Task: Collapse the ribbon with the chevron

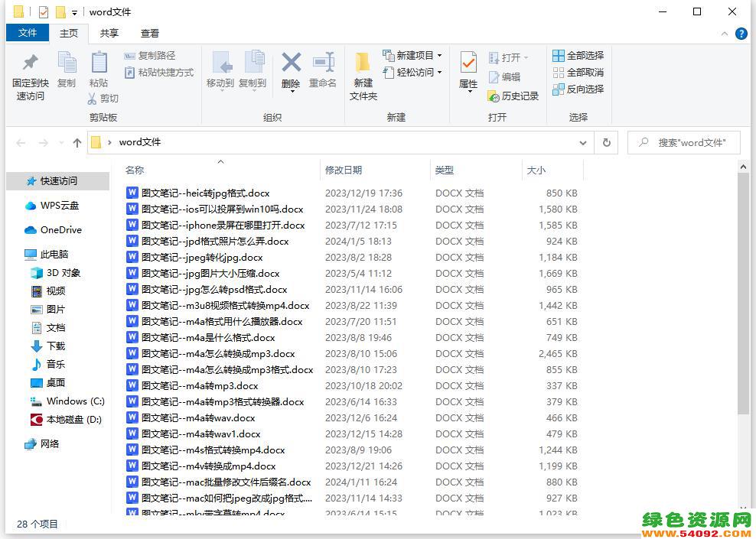Action: pyautogui.click(x=724, y=34)
